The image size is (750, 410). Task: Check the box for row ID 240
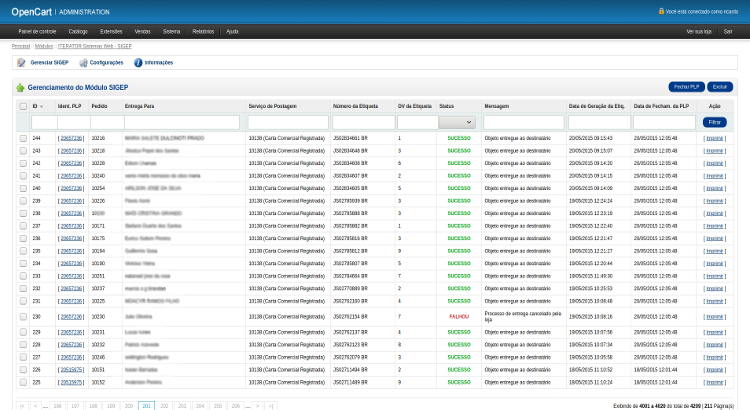[x=23, y=188]
